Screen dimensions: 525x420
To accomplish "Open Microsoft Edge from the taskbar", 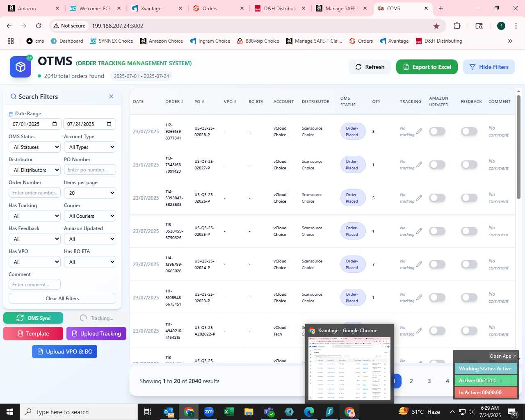I will 309,412.
